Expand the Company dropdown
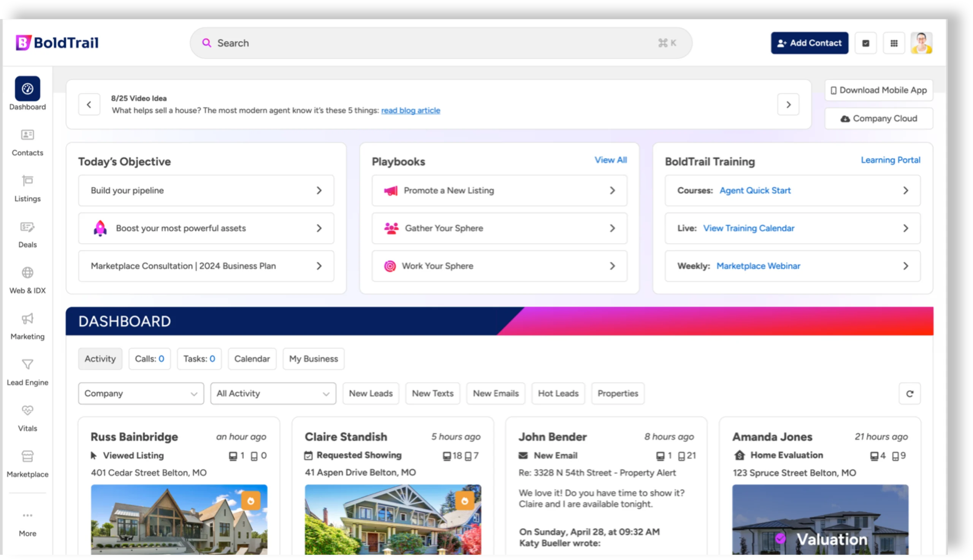The height and width of the screenshot is (560, 973). click(x=141, y=394)
